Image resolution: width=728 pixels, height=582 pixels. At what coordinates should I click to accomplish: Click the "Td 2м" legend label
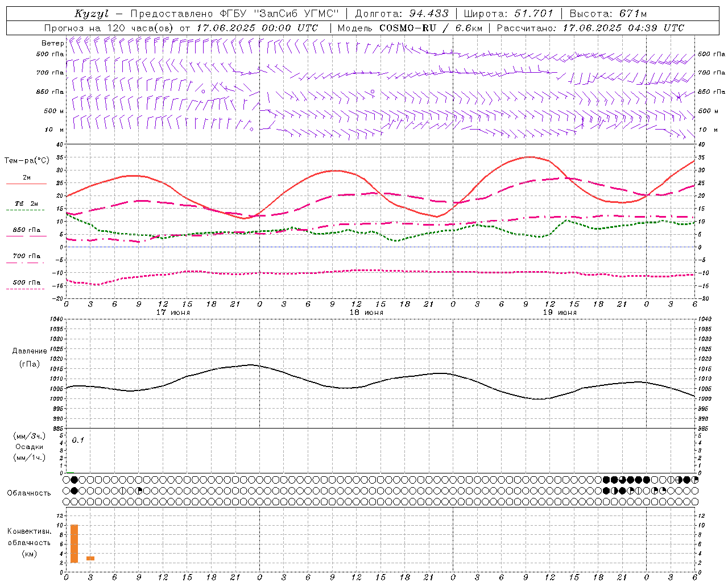point(26,203)
